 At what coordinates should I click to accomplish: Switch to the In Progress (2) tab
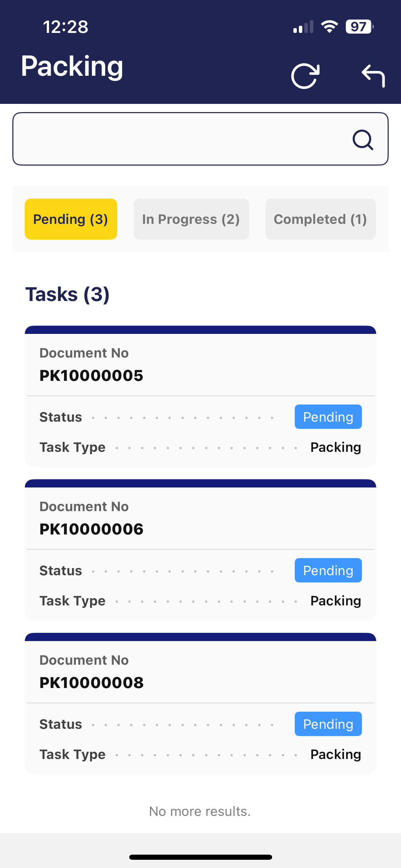click(x=191, y=219)
